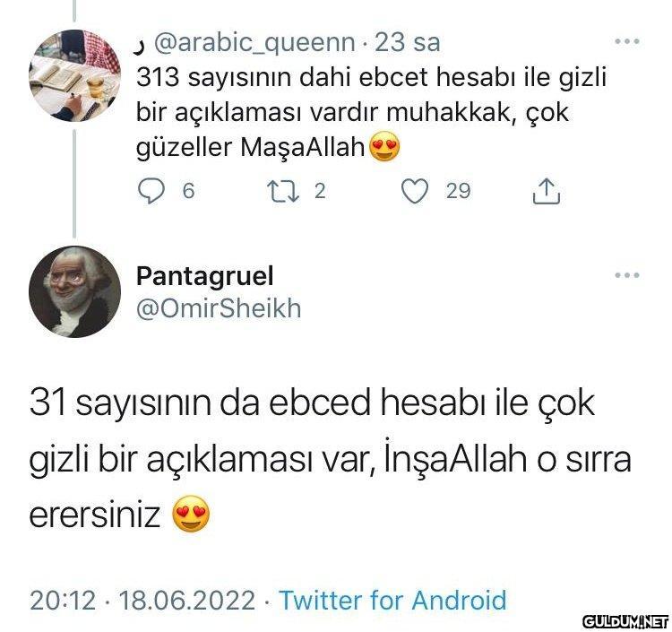Click the reply count 6
Image resolution: width=672 pixels, height=632 pixels.
pyautogui.click(x=188, y=191)
